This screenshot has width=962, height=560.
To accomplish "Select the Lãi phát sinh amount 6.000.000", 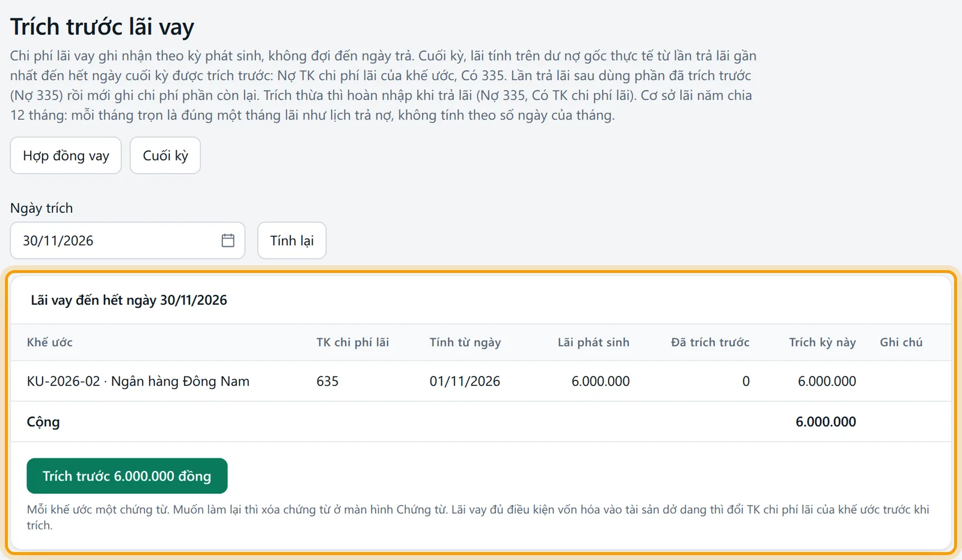I will [601, 381].
